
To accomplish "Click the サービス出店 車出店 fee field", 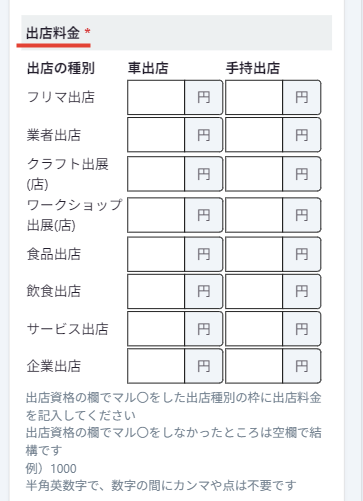I will (156, 329).
